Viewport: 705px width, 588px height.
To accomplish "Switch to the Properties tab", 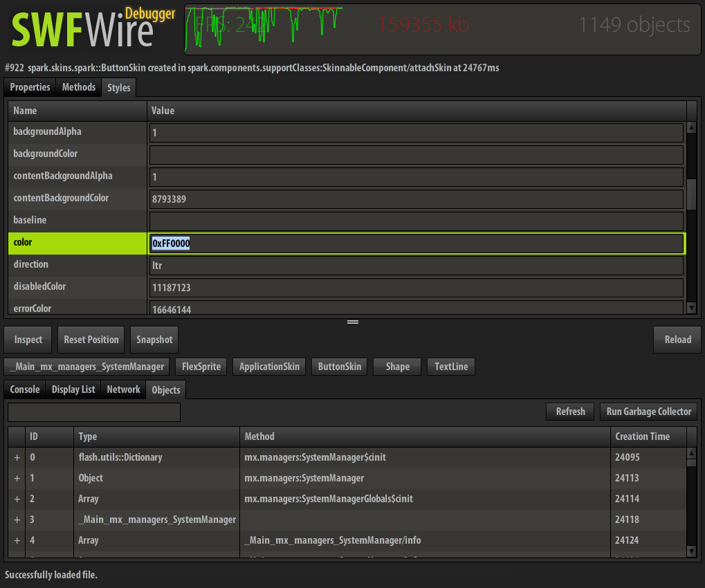I will tap(30, 87).
